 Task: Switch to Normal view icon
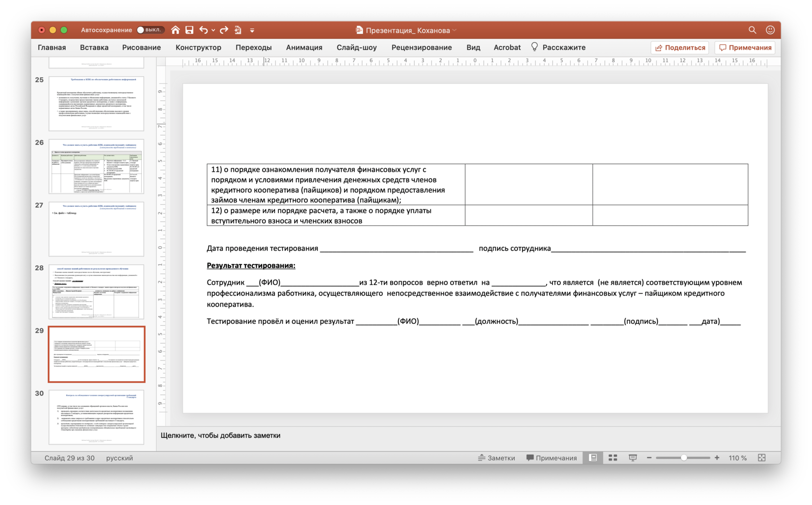click(x=593, y=458)
